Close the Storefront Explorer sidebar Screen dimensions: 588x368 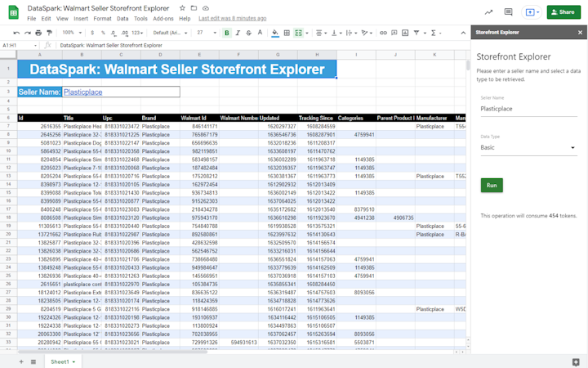(580, 32)
